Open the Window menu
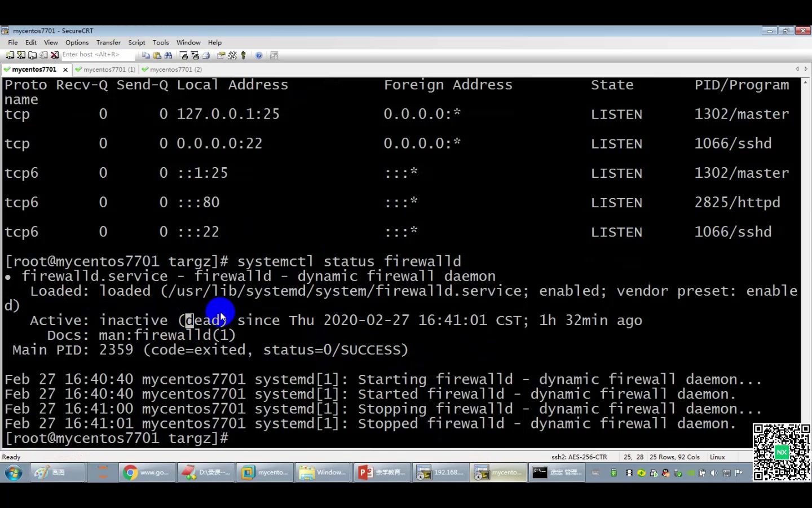This screenshot has width=812, height=508. pos(188,42)
